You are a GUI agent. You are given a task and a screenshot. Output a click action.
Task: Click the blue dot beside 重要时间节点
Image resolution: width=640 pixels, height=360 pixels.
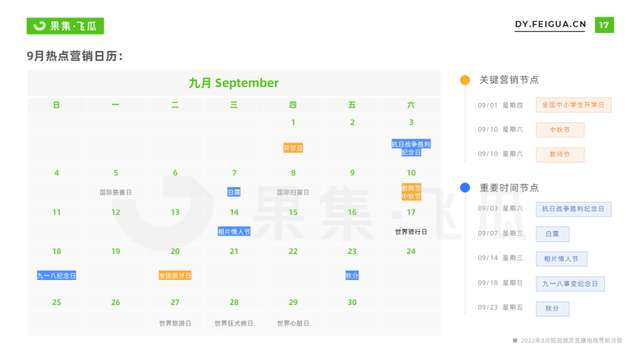(x=465, y=187)
